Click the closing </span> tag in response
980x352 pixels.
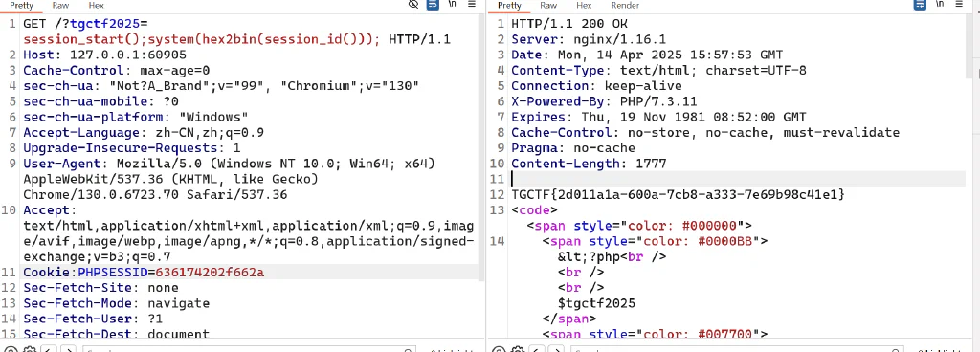point(569,319)
